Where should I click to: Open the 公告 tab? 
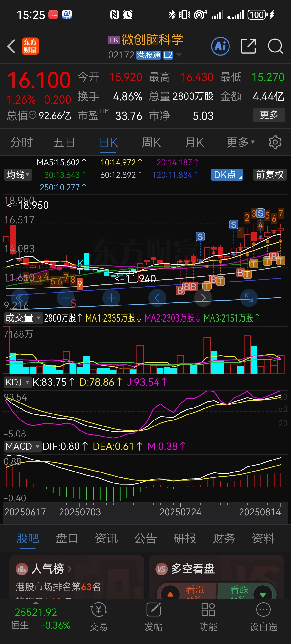145,538
